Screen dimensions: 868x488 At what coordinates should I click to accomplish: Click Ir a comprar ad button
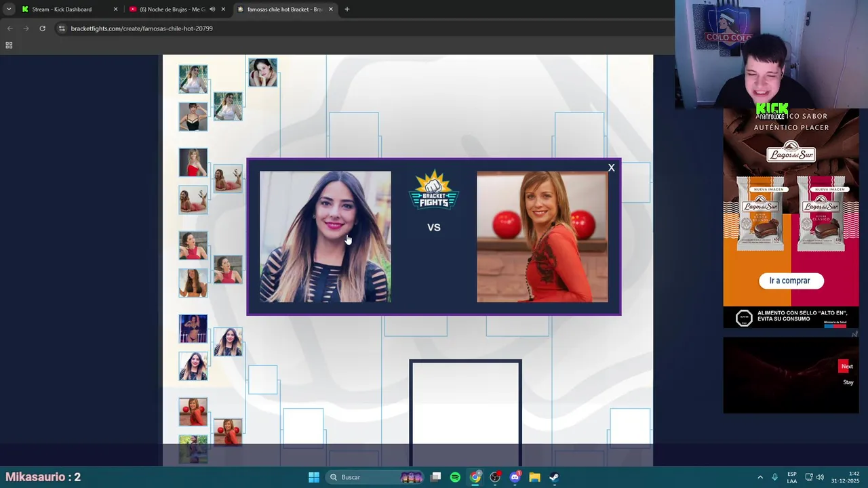click(789, 281)
